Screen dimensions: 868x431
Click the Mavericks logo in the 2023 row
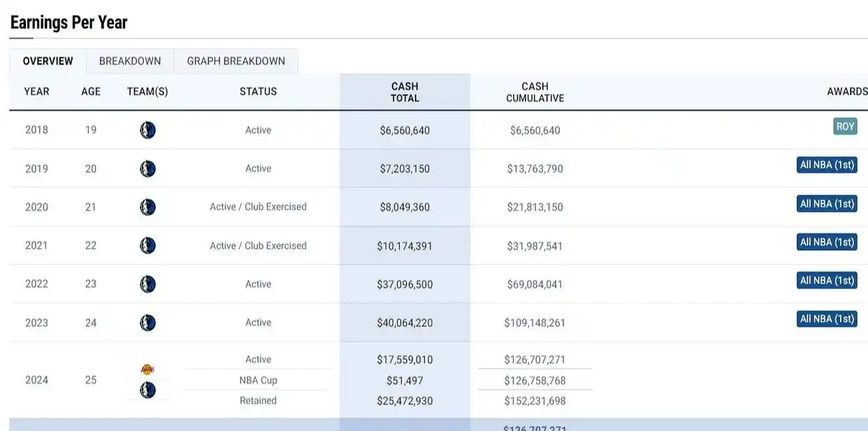(147, 323)
